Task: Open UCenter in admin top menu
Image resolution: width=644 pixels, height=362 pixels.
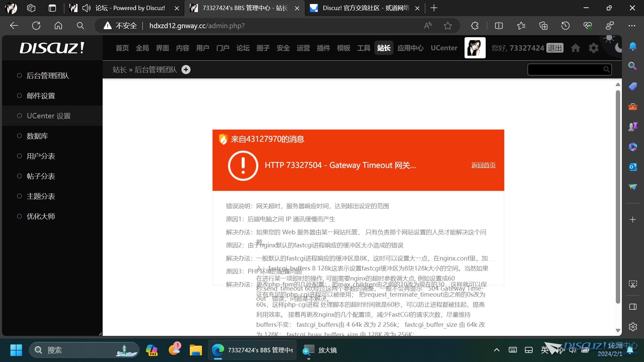Action: coord(444,48)
